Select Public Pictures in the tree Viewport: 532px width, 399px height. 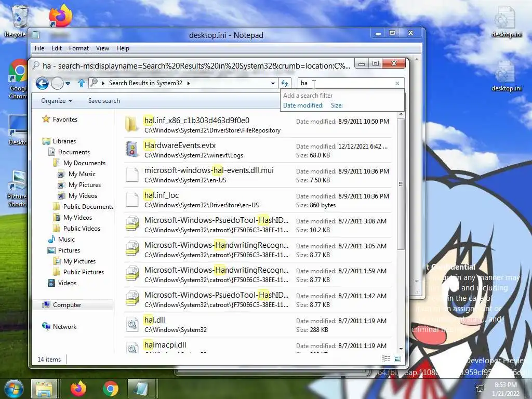pyautogui.click(x=78, y=272)
